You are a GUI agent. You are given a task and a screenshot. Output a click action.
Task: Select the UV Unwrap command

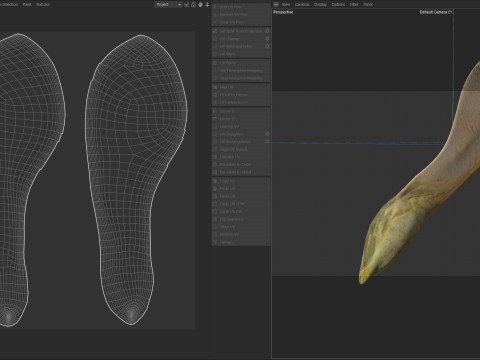(x=238, y=39)
